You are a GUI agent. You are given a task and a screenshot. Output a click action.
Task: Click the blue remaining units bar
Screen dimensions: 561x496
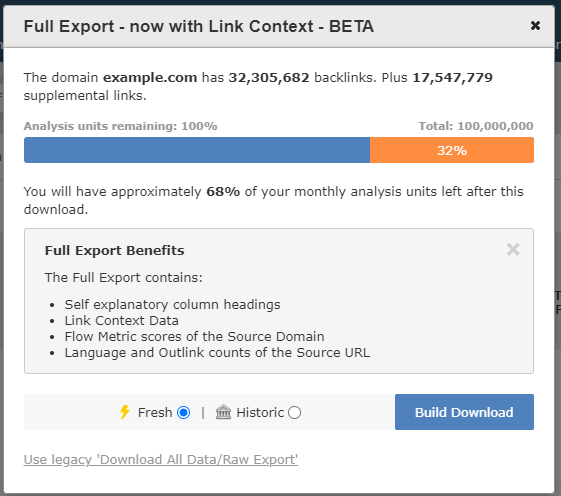(x=197, y=150)
